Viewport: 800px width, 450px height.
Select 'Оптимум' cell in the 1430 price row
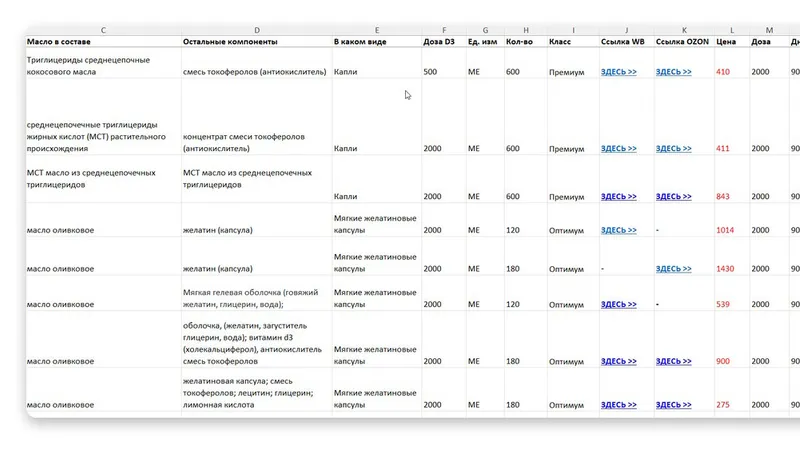[573, 256]
